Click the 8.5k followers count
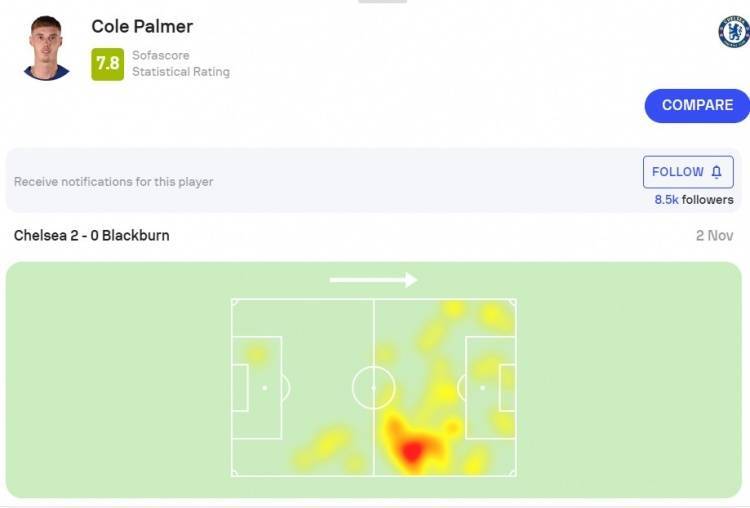This screenshot has height=508, width=750. (694, 199)
